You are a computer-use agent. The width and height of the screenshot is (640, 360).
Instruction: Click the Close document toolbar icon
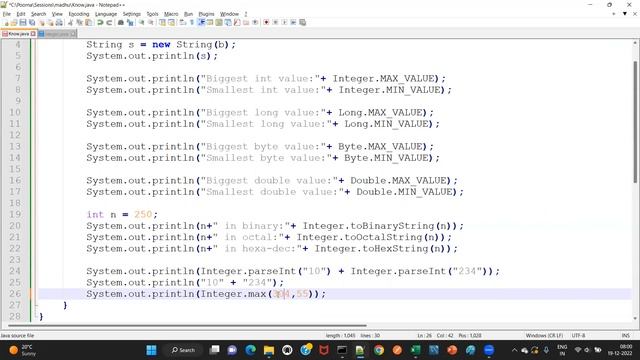[42, 22]
